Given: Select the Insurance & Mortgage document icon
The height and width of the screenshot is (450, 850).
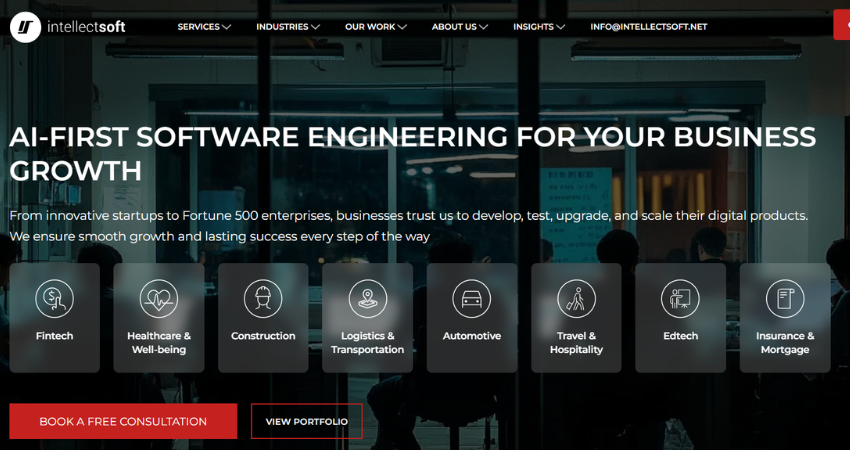Looking at the screenshot, I should click(x=785, y=298).
